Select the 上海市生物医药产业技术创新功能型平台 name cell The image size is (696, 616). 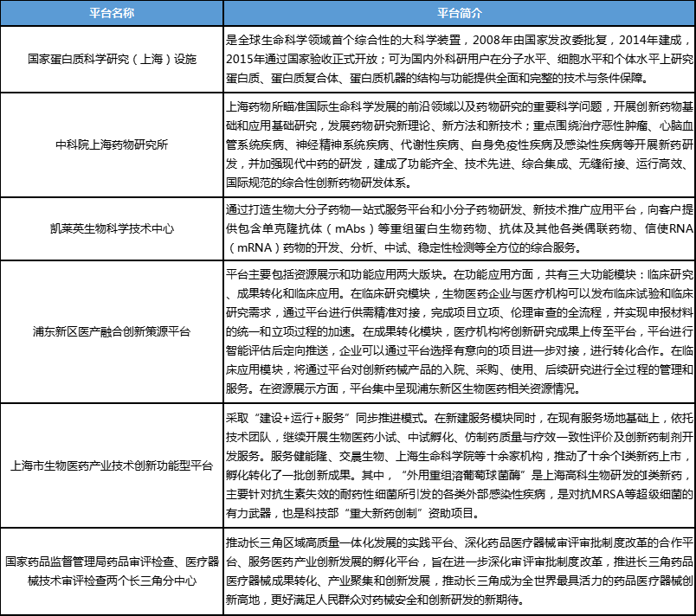pos(112,465)
